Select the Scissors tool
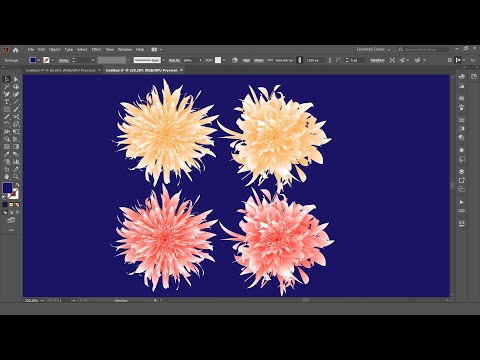 tap(16, 117)
